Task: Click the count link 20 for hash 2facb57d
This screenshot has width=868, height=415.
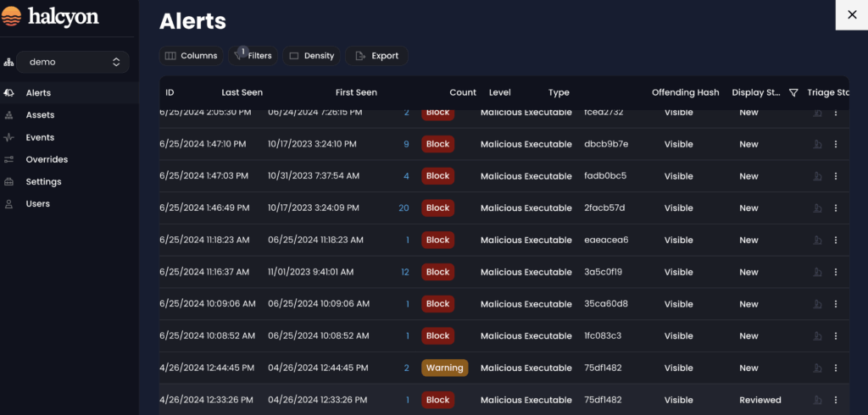Action: tap(403, 208)
